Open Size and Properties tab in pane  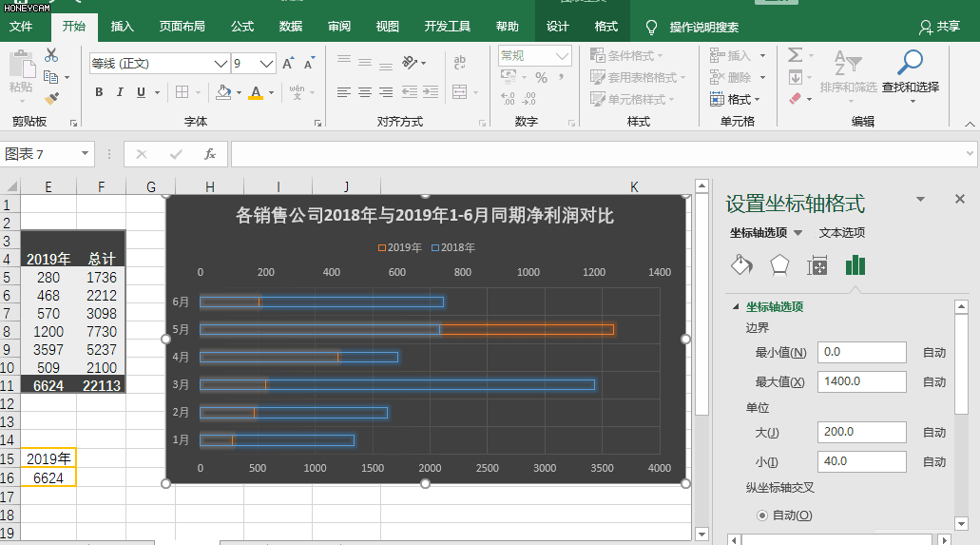(817, 265)
